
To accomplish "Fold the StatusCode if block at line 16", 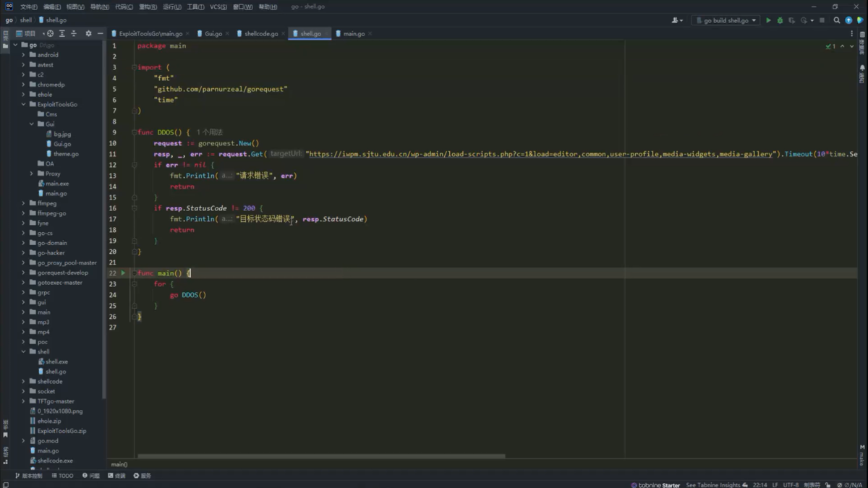I will tap(135, 208).
